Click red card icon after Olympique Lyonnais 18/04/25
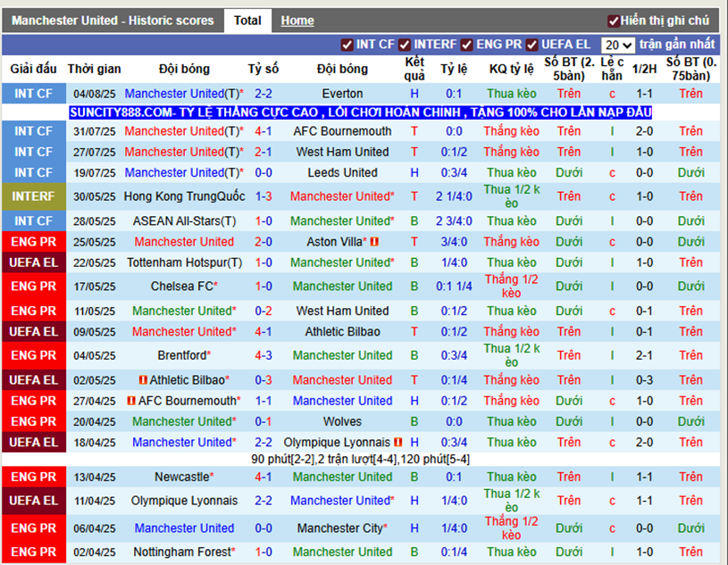This screenshot has width=728, height=565. [397, 442]
